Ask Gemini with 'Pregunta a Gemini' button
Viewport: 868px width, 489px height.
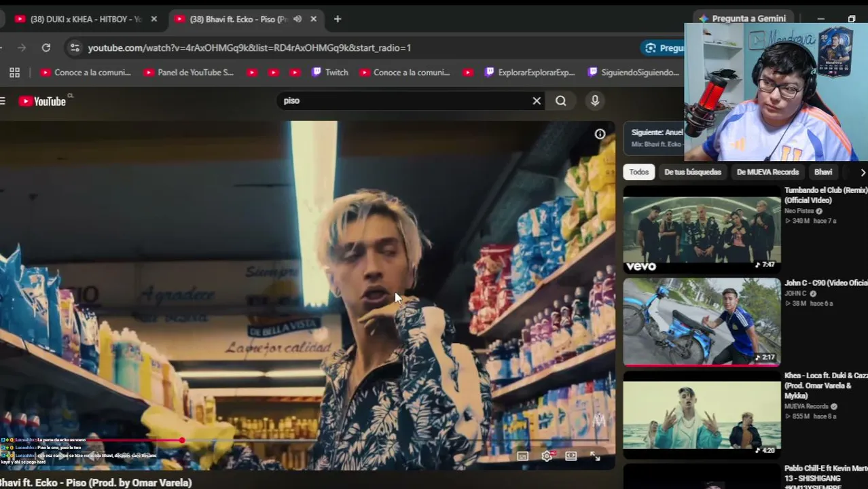pyautogui.click(x=742, y=18)
